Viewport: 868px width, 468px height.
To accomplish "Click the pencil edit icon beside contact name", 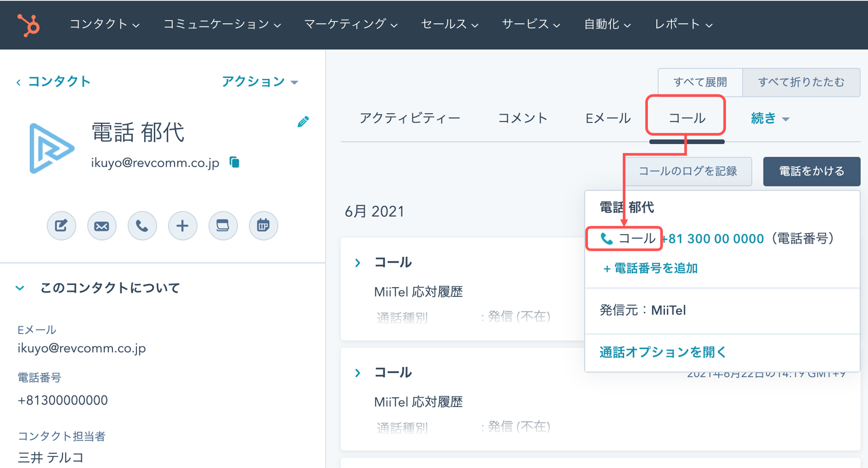I will pos(303,122).
